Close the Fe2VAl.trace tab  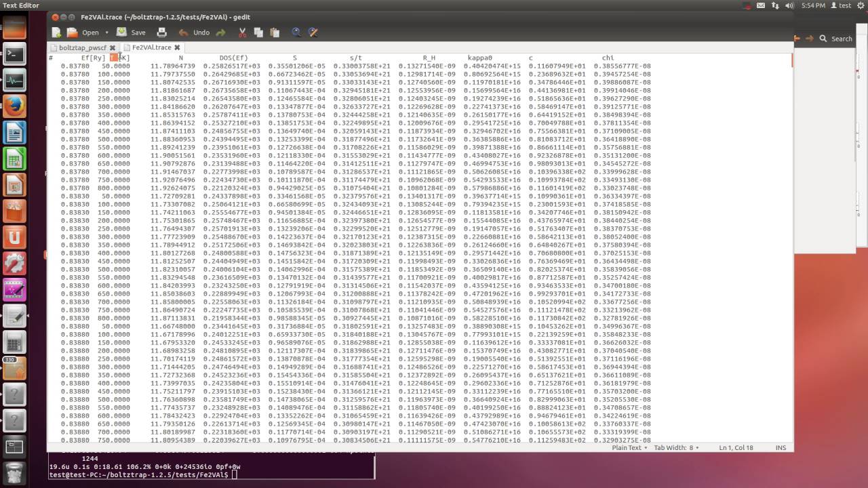click(x=177, y=47)
